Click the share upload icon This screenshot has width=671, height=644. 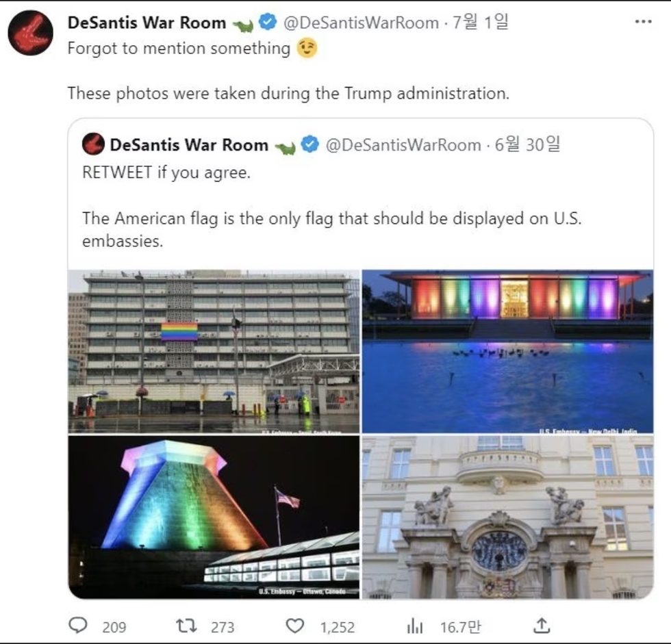pos(542,626)
